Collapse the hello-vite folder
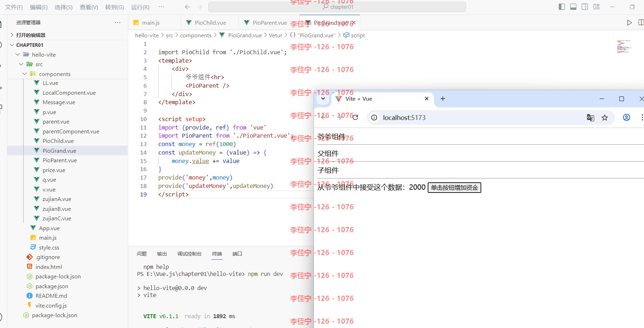 [x=67, y=55]
